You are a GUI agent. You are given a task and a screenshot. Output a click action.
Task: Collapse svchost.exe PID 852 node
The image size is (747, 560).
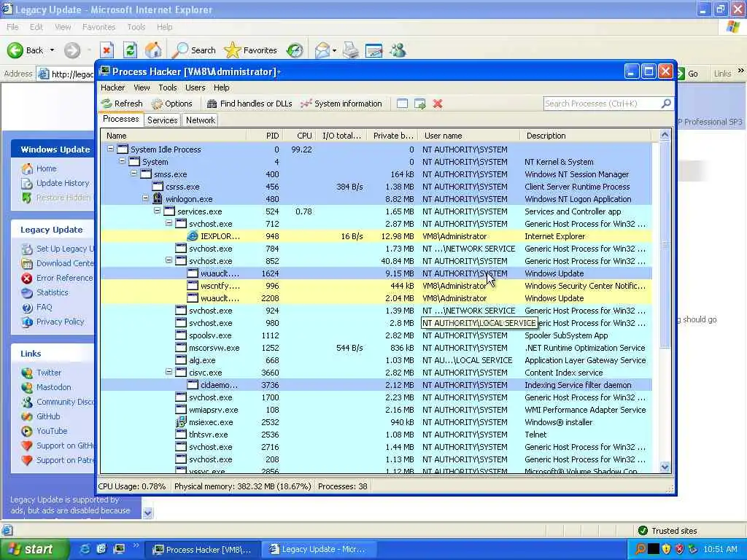click(169, 260)
